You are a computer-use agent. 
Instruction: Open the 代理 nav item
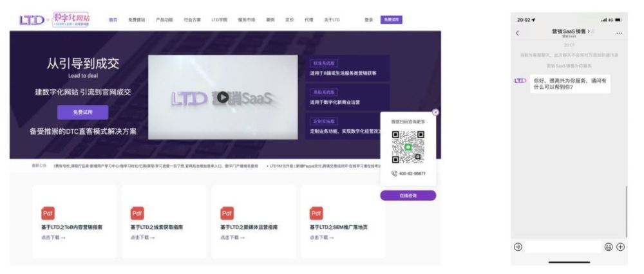coord(309,20)
